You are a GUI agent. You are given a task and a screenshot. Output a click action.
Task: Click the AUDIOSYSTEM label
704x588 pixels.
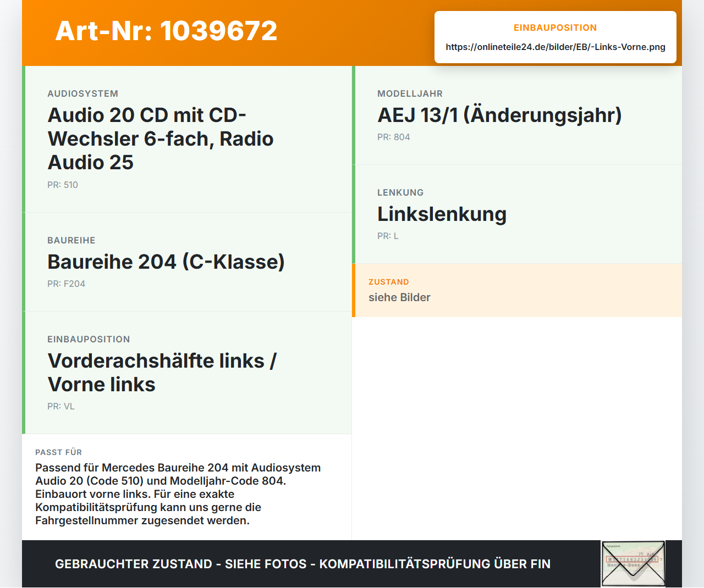click(x=83, y=93)
